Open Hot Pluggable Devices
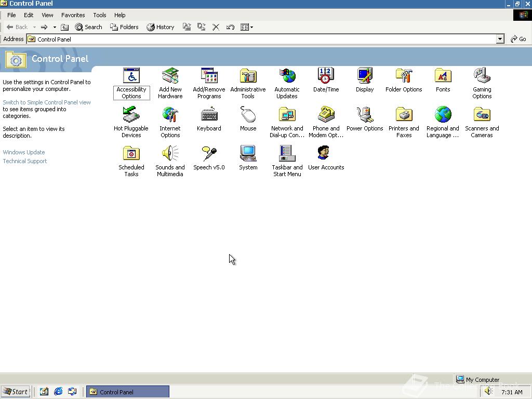Image resolution: width=532 pixels, height=399 pixels. point(131,122)
